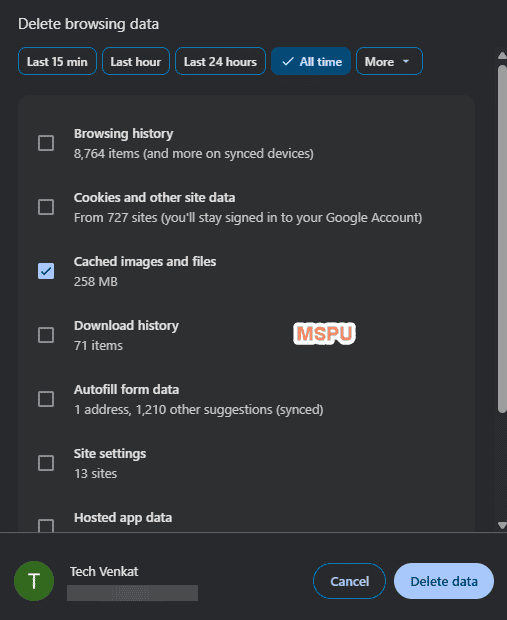
Task: Click the vertical scrollbar thumb
Action: coord(502,239)
